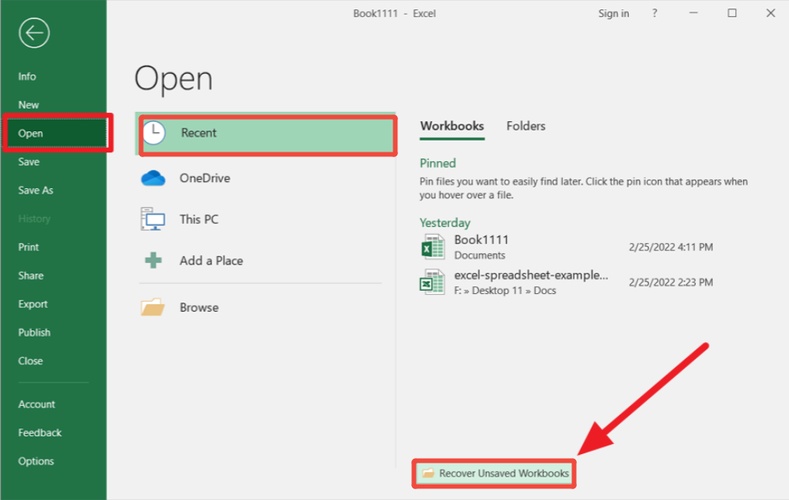Screen dimensions: 789x500
Task: Click the Recover Unsaved Workbooks button
Action: pos(494,473)
